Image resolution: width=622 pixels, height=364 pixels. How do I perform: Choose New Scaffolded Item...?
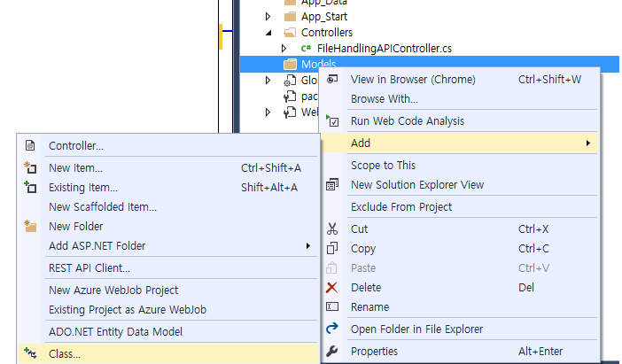pos(168,207)
